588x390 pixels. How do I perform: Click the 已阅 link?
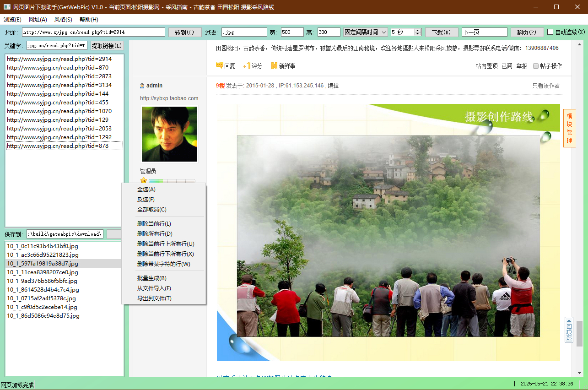click(x=507, y=66)
